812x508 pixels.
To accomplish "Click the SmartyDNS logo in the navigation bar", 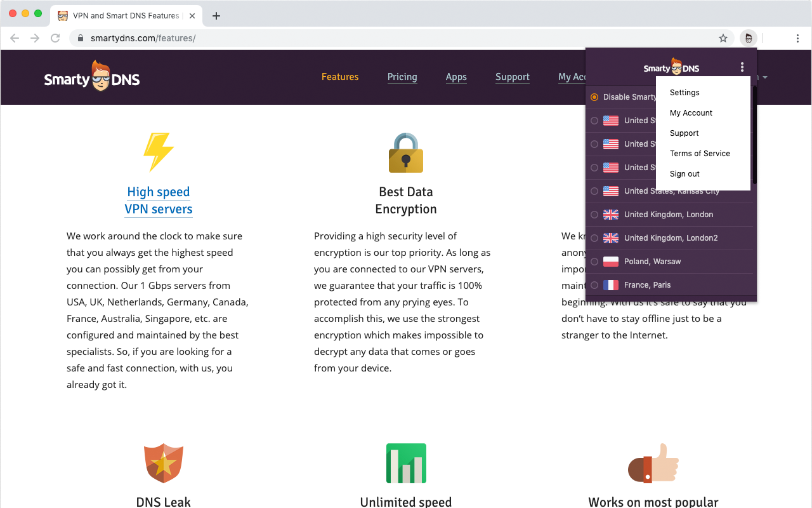I will [91, 76].
